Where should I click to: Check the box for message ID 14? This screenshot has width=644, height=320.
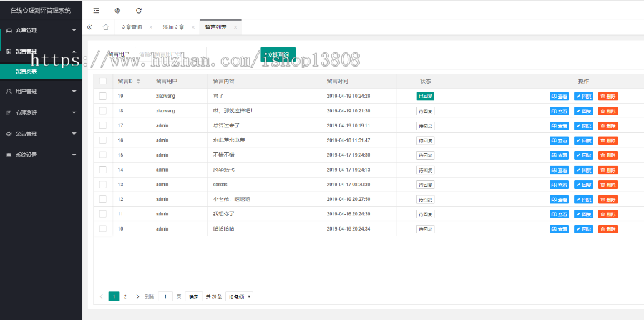click(x=103, y=170)
